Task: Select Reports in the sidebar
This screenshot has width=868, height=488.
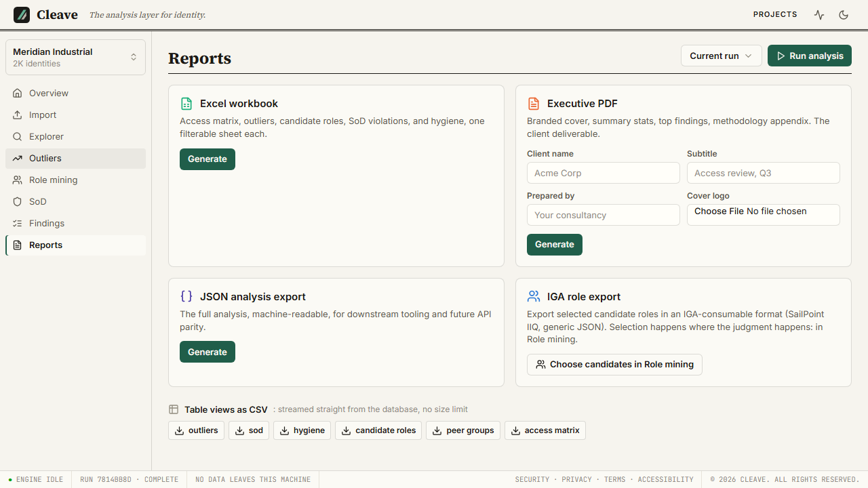Action: [x=75, y=245]
